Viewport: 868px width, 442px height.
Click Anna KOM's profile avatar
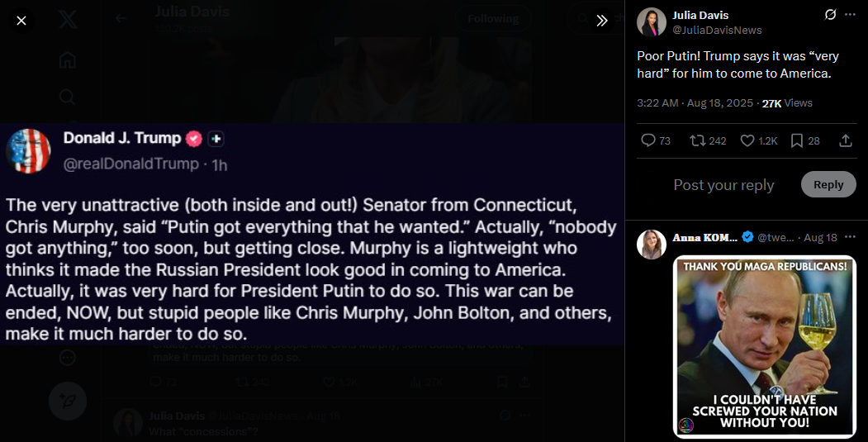[652, 245]
